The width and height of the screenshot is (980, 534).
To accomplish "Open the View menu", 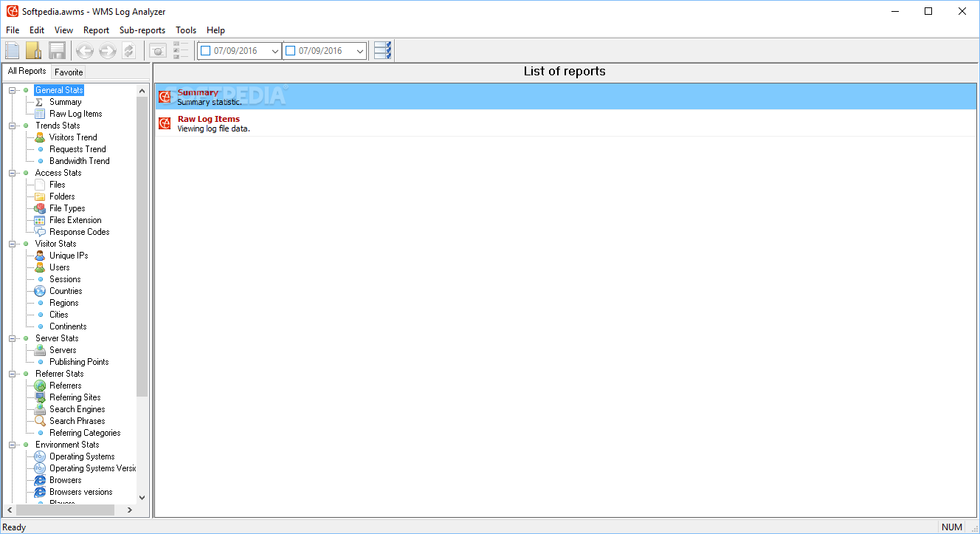I will pyautogui.click(x=63, y=30).
